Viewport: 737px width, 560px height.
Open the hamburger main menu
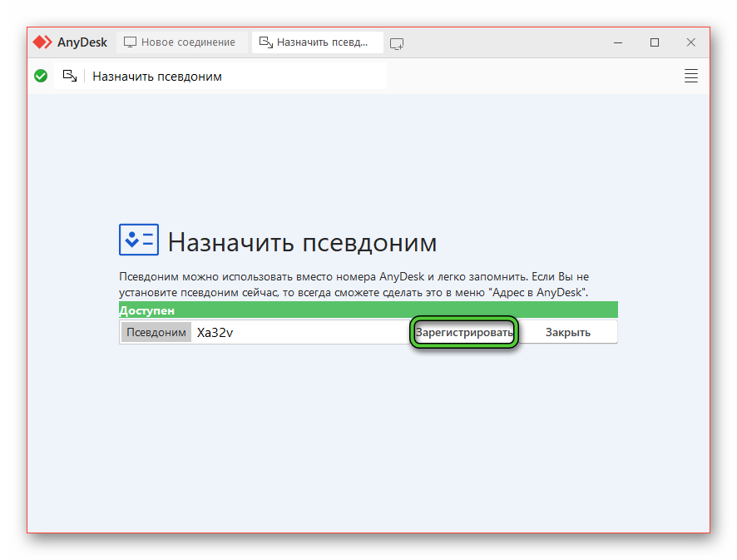click(691, 76)
